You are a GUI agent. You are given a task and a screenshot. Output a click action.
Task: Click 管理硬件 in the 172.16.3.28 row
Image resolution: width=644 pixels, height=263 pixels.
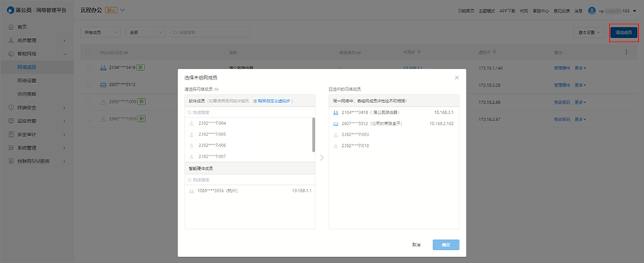[x=562, y=85]
